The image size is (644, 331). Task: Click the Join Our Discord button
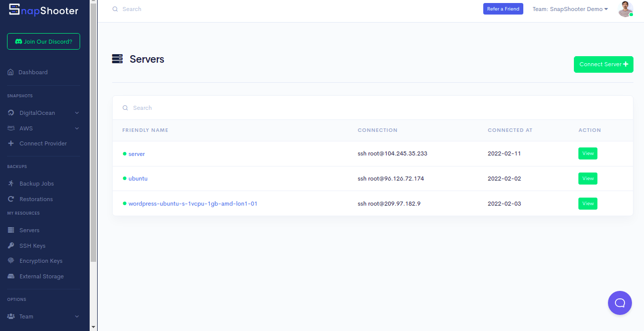click(44, 42)
